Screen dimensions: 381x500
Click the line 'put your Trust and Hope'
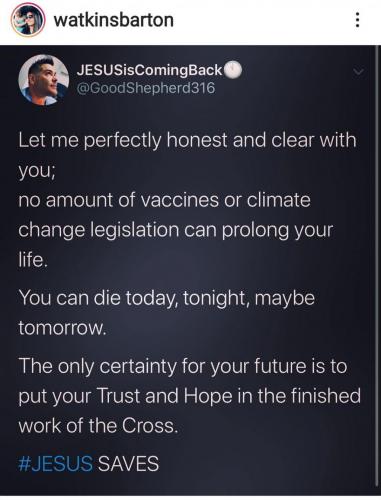[x=190, y=396]
